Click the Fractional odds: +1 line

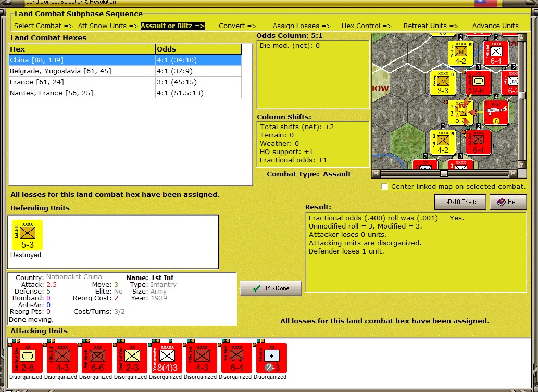point(293,160)
